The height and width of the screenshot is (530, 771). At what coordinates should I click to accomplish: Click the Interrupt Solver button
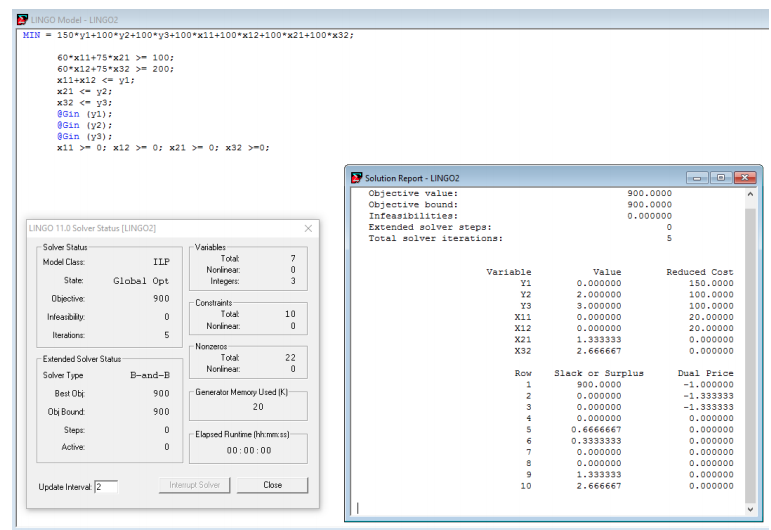194,485
